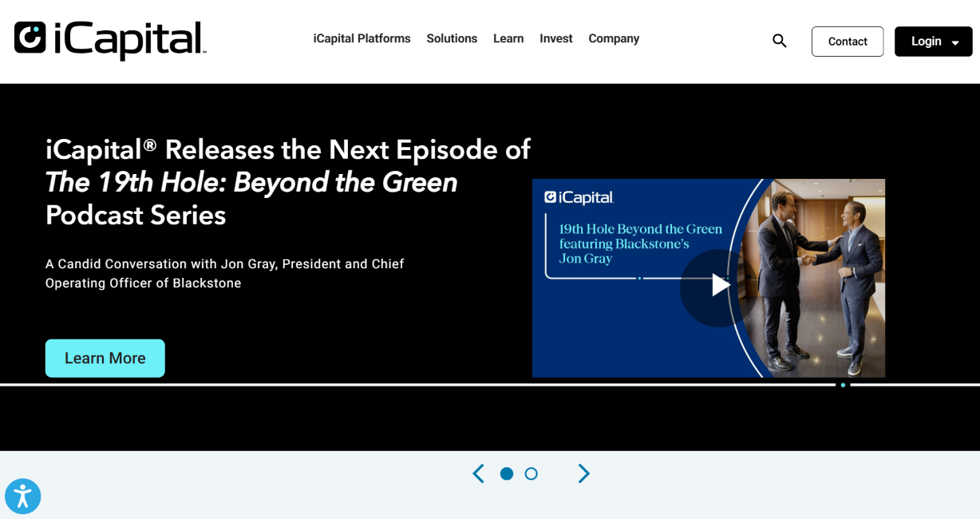
Task: Click the Learn More button
Action: coord(105,358)
